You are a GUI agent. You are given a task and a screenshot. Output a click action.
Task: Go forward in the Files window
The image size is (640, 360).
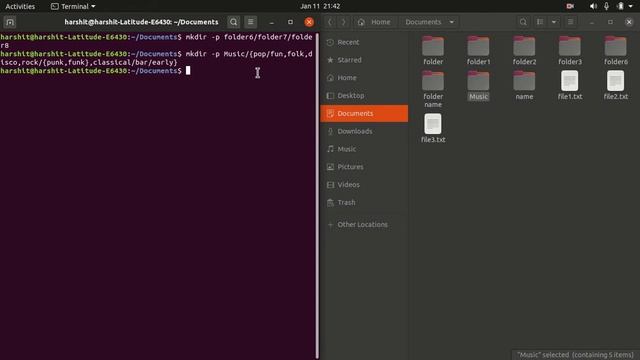343,22
